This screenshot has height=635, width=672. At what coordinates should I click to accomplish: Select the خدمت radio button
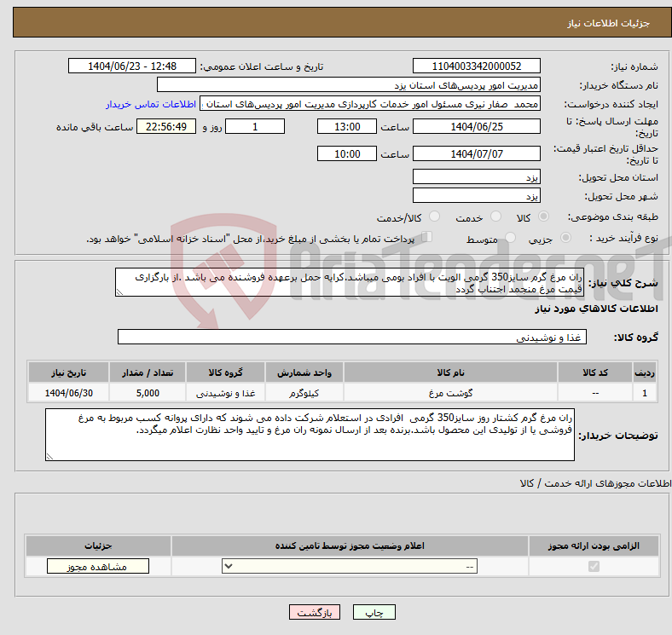pyautogui.click(x=495, y=216)
